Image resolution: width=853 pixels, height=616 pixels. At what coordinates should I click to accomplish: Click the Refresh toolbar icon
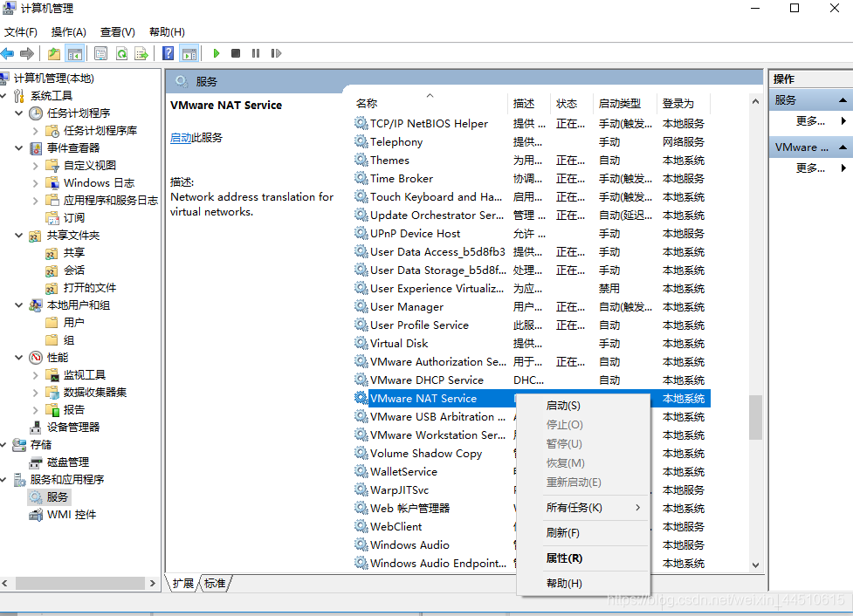point(122,53)
